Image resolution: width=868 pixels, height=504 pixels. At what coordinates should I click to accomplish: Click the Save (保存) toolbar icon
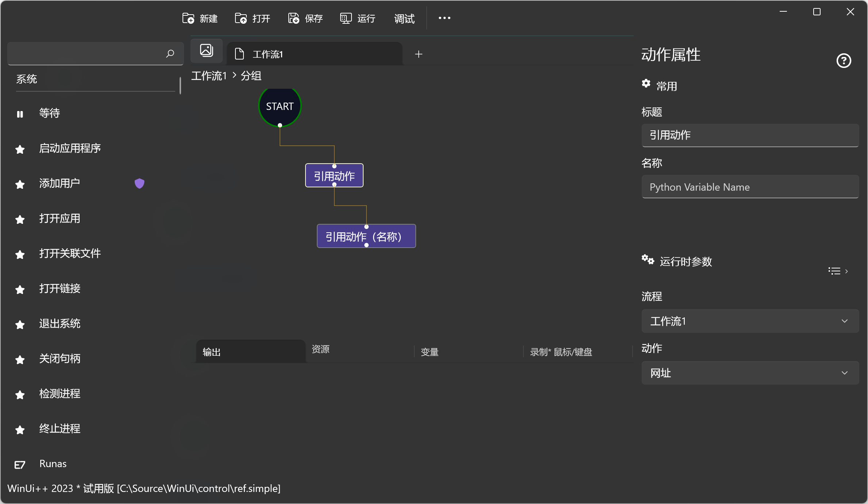point(293,18)
